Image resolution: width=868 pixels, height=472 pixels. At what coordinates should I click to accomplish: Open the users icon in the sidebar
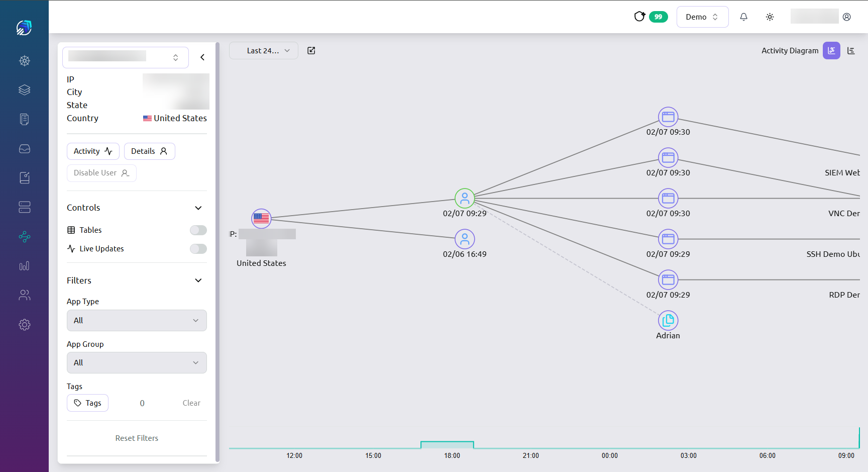pyautogui.click(x=24, y=295)
